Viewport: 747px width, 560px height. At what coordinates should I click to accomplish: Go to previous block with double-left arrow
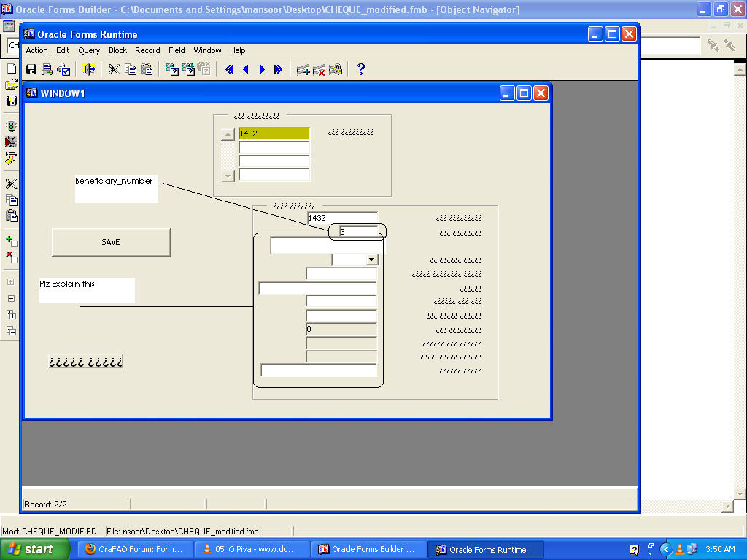[229, 69]
